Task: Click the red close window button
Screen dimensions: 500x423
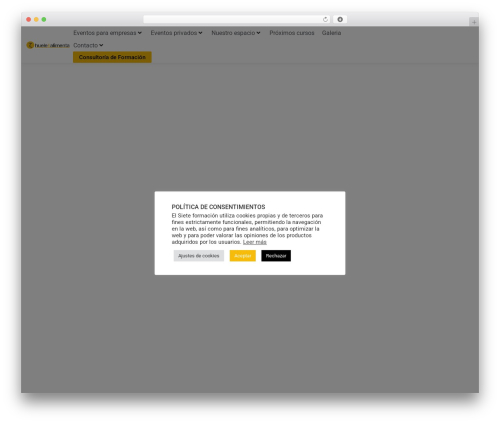Action: [29, 20]
